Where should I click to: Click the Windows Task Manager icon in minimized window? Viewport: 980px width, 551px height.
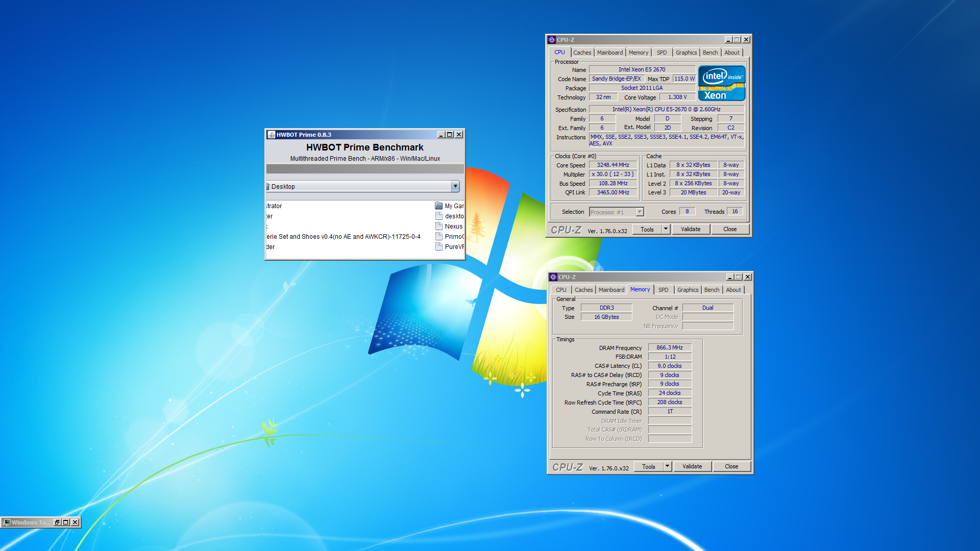pos(7,522)
